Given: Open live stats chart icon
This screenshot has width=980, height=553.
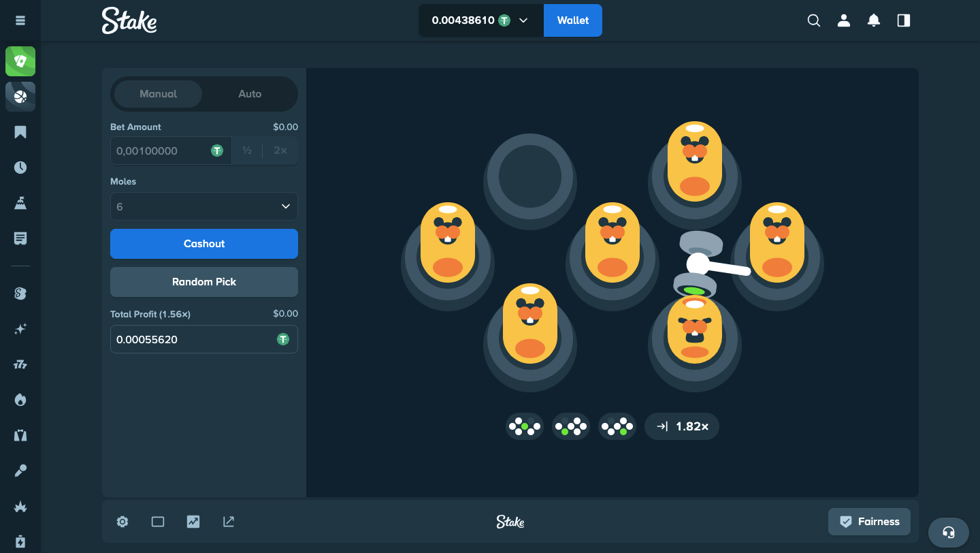Looking at the screenshot, I should point(193,522).
